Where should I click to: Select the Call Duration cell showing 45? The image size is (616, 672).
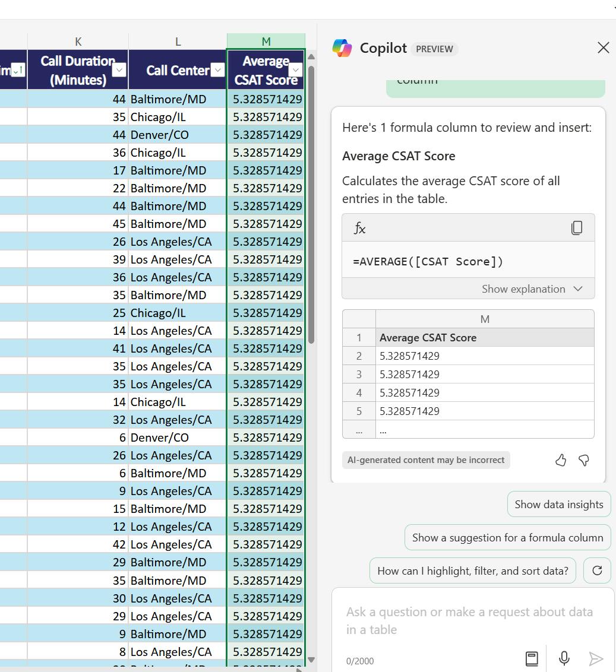point(78,224)
